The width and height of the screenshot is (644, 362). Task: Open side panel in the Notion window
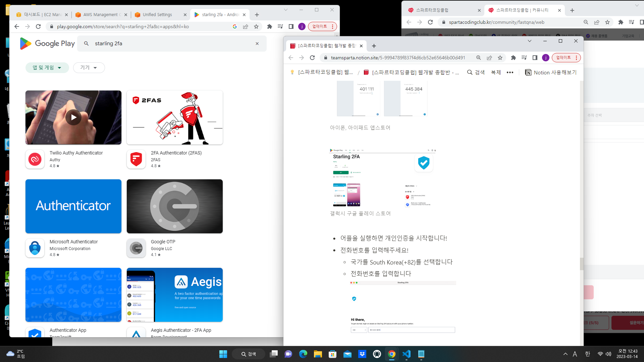click(x=535, y=58)
